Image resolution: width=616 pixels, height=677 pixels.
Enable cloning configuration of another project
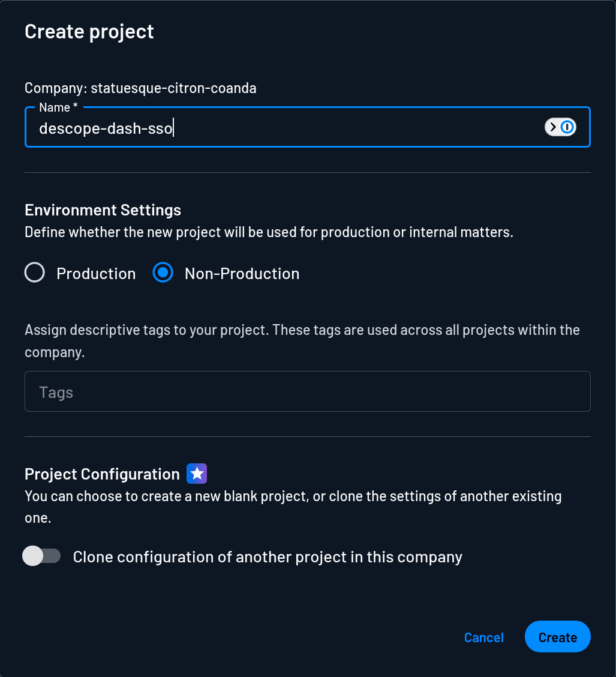[41, 556]
